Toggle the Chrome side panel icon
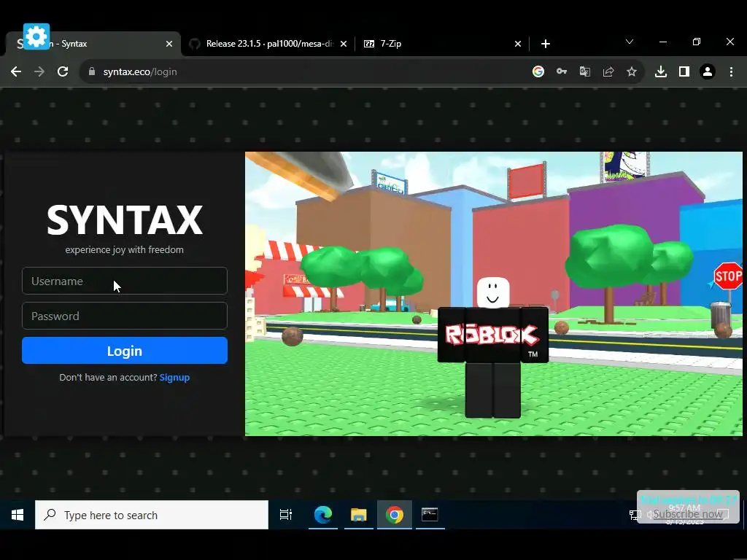 click(x=684, y=71)
